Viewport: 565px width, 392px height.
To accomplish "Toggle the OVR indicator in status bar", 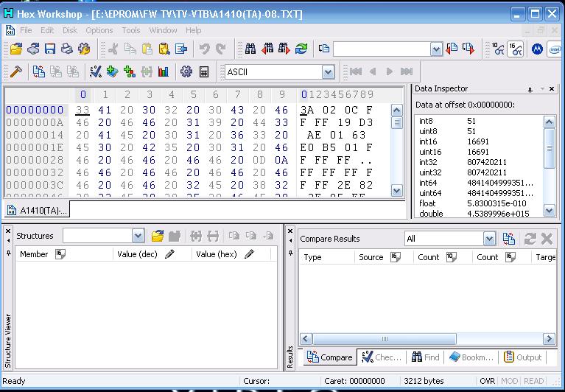I will point(488,381).
